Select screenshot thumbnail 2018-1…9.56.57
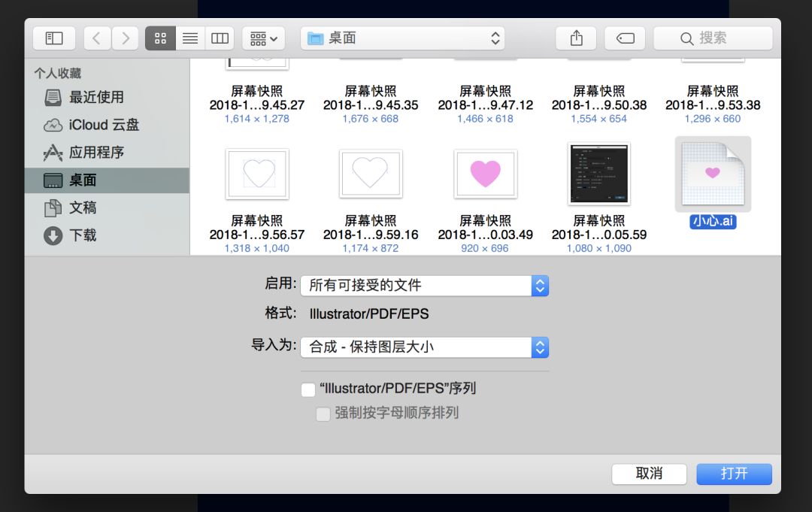Viewport: 812px width, 512px height. [257, 174]
